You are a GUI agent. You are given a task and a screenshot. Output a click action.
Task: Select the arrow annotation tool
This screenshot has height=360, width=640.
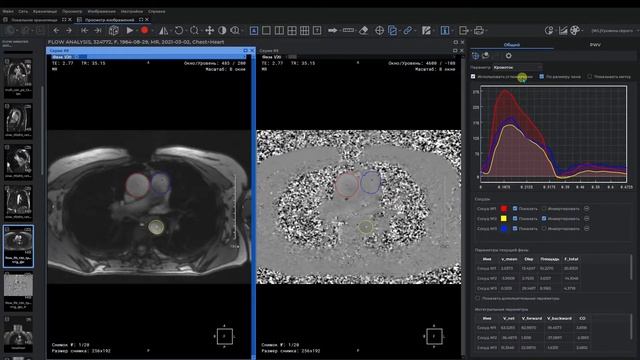(x=333, y=31)
